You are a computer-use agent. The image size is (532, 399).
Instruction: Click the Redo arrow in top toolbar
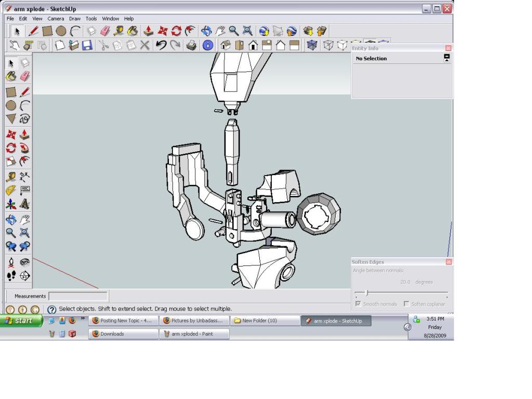175,45
